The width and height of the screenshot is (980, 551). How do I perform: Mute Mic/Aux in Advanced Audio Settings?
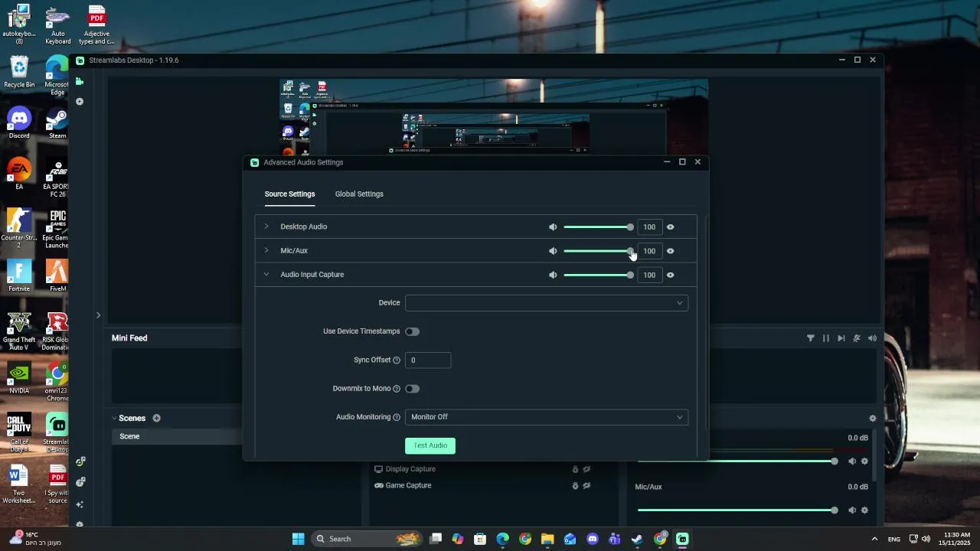pos(553,251)
